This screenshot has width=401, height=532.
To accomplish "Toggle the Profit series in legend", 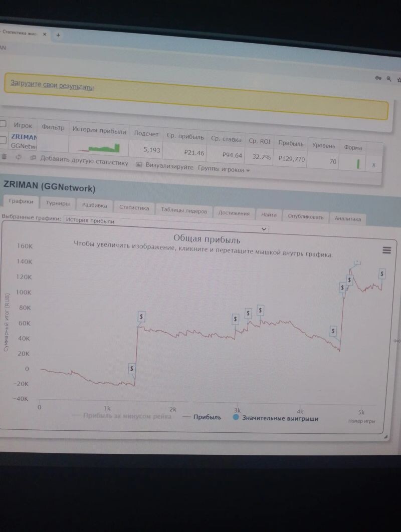I will coord(202,417).
